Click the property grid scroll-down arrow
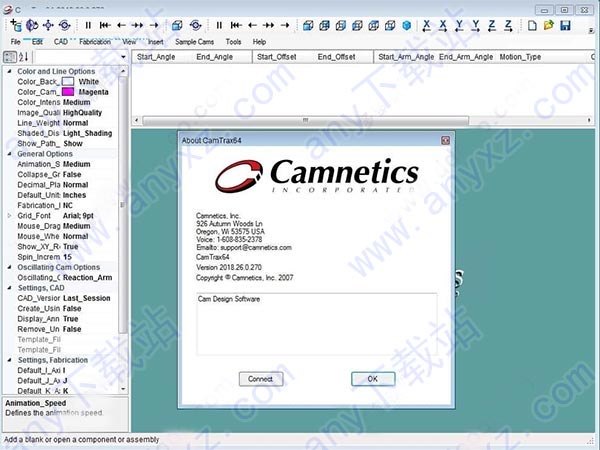600x450 pixels. pyautogui.click(x=123, y=389)
